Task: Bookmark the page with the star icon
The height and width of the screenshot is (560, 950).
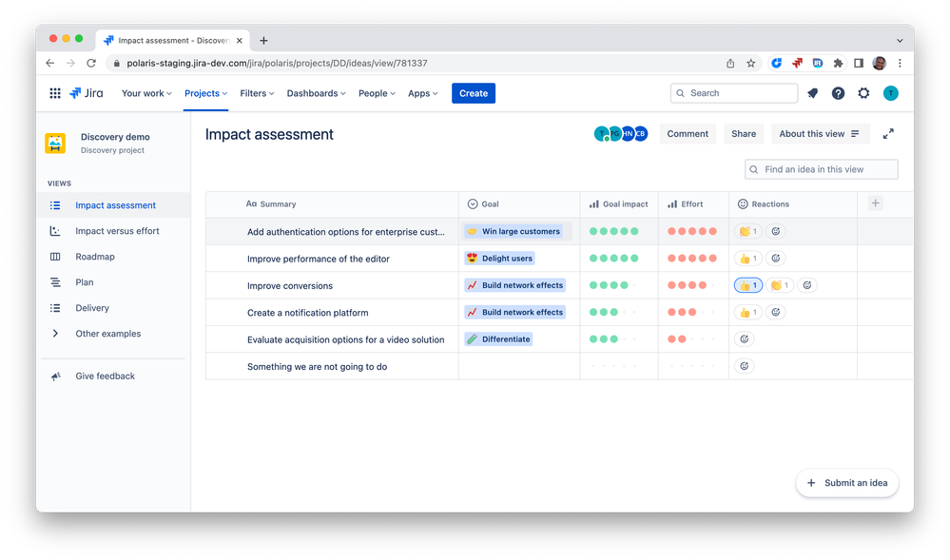Action: click(750, 63)
